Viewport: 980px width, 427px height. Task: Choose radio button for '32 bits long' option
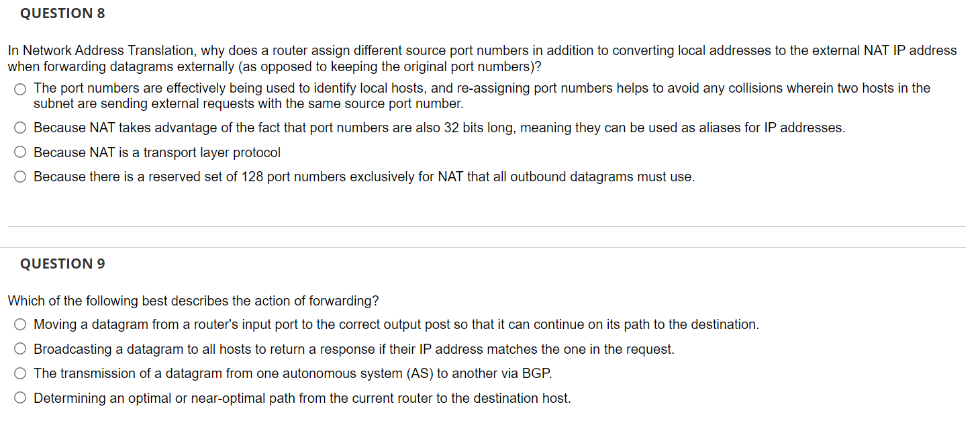tap(21, 128)
